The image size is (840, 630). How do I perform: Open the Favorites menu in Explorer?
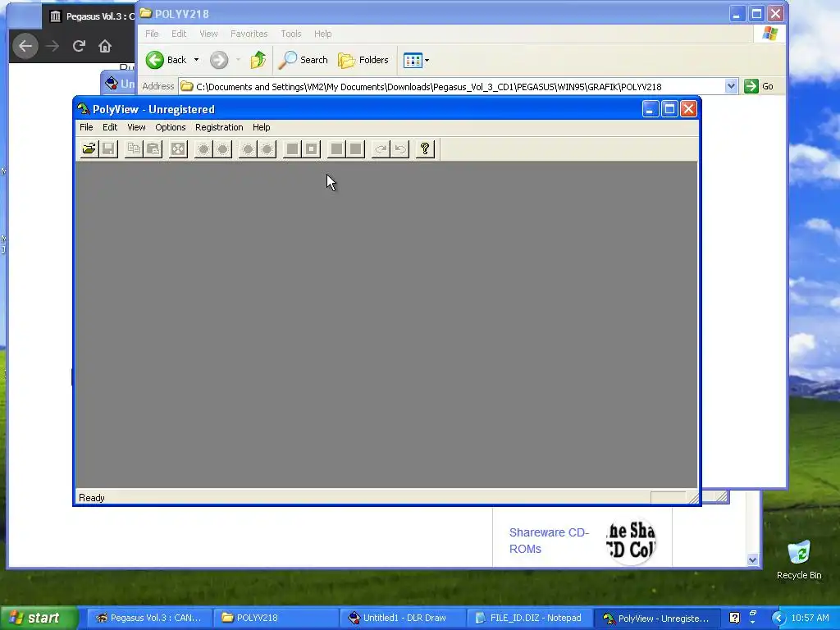click(x=249, y=34)
